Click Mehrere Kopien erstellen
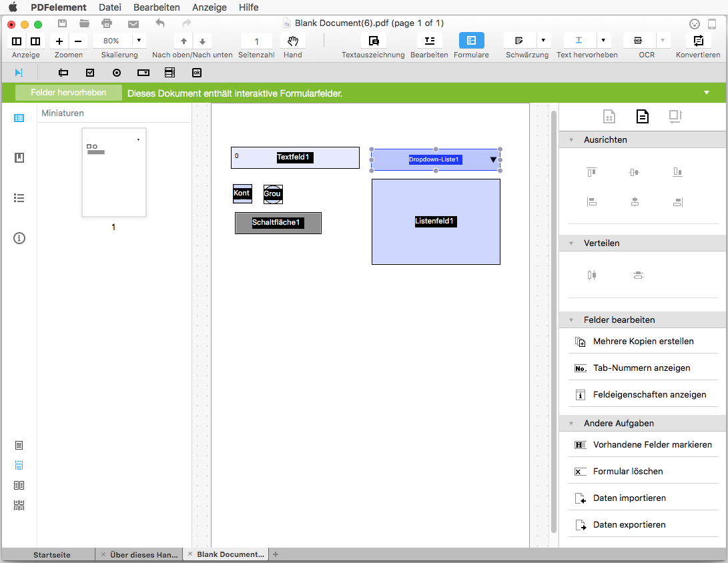The height and width of the screenshot is (563, 728). point(643,342)
